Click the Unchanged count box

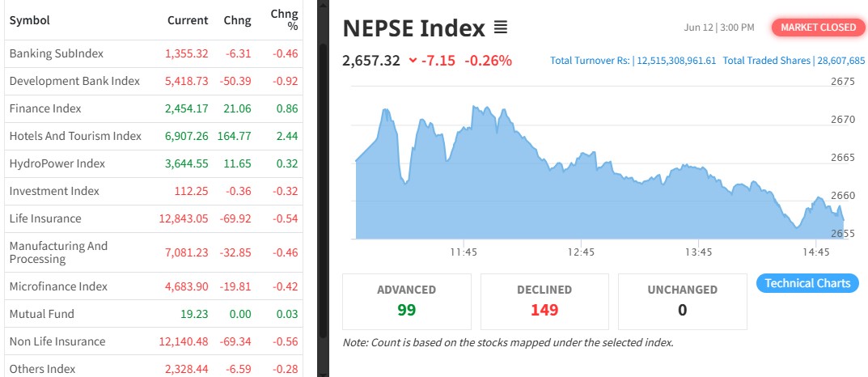tap(682, 301)
